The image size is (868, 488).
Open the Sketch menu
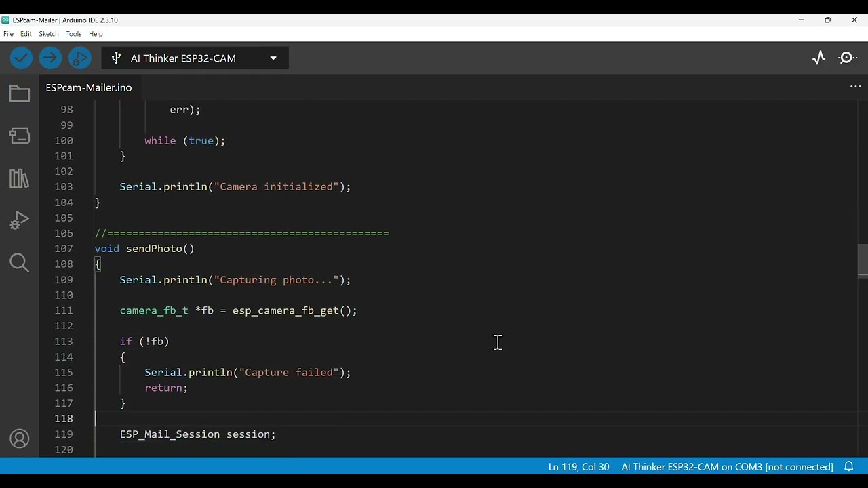tap(49, 34)
